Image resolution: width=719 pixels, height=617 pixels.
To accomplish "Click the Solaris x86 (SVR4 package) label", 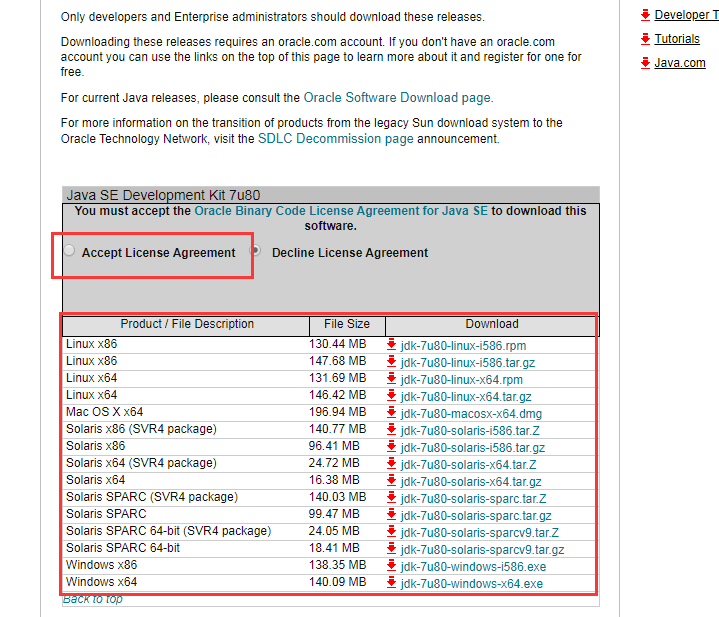I will pyautogui.click(x=141, y=429).
